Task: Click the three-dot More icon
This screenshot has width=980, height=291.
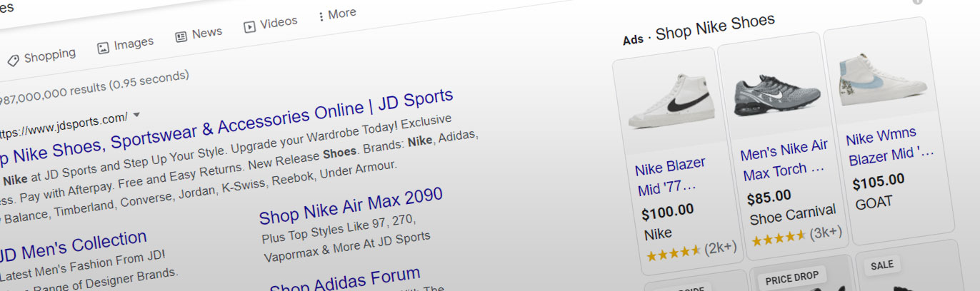Action: point(321,16)
